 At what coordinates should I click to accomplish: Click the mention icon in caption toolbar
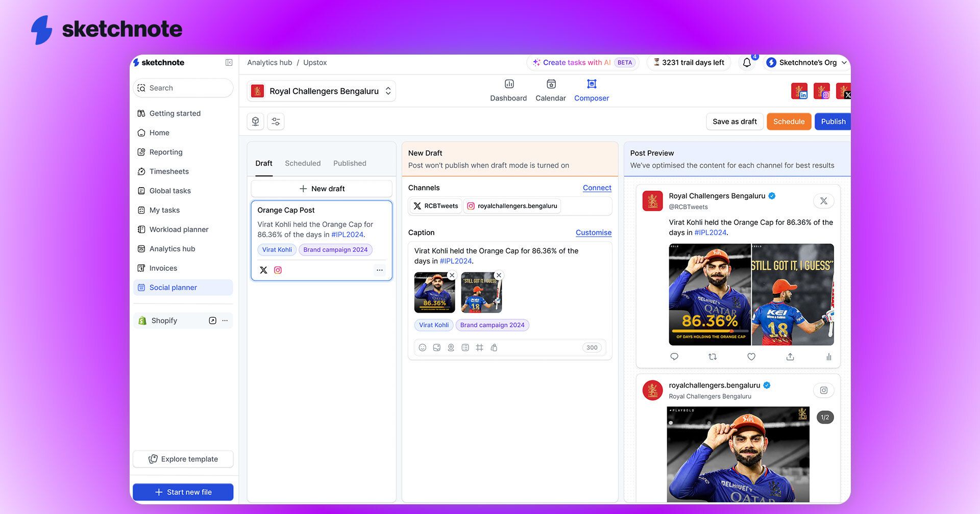pyautogui.click(x=451, y=348)
